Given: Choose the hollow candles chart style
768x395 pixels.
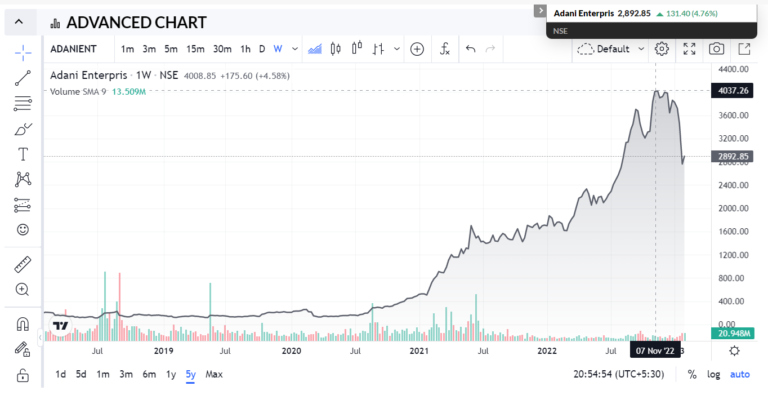Looking at the screenshot, I should point(357,49).
